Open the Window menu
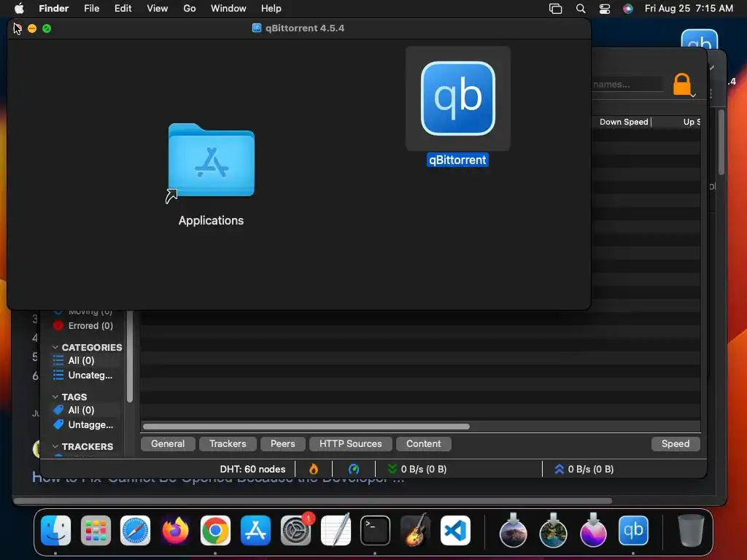This screenshot has height=560, width=747. click(228, 9)
